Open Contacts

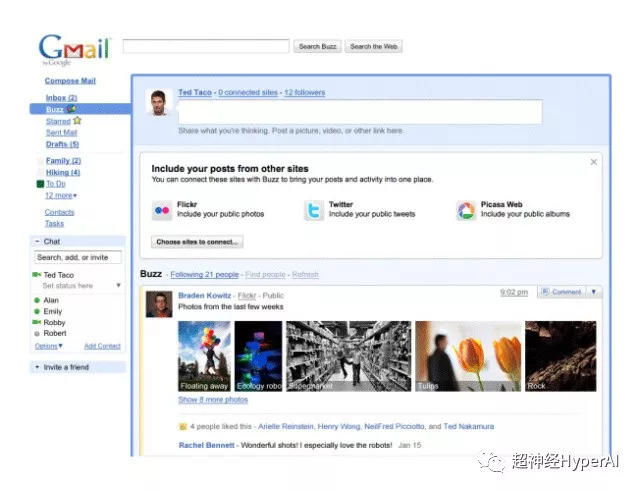pyautogui.click(x=60, y=212)
